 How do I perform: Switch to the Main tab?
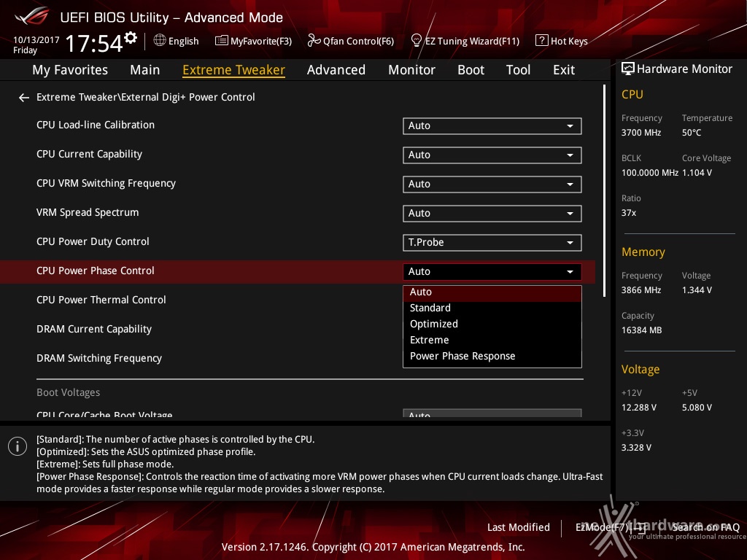point(145,70)
